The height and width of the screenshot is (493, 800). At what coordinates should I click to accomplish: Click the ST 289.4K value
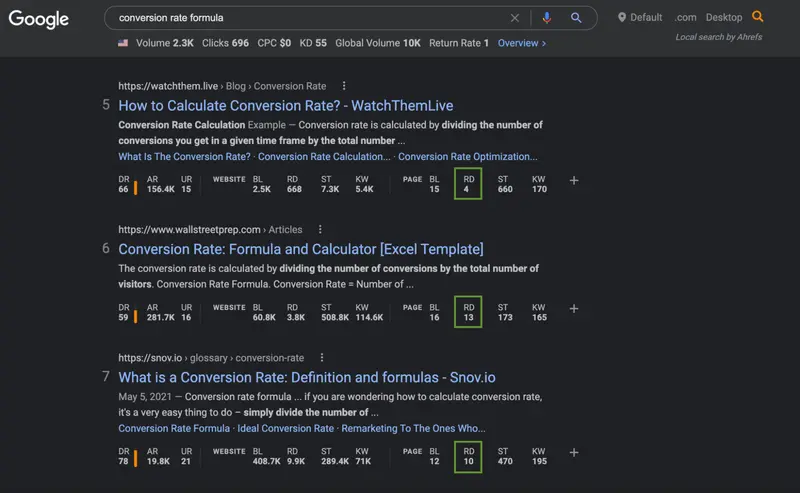click(x=335, y=461)
